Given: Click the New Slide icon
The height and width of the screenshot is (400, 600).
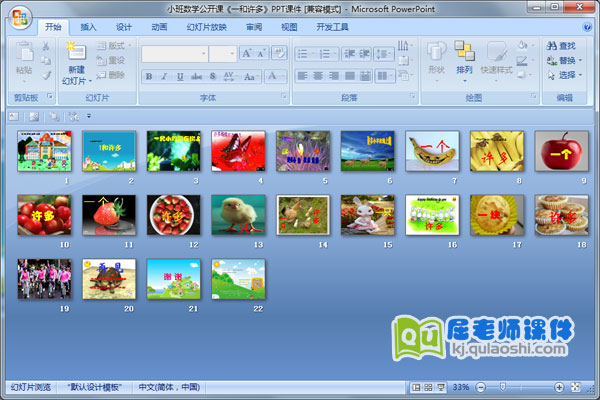Looking at the screenshot, I should [x=76, y=51].
